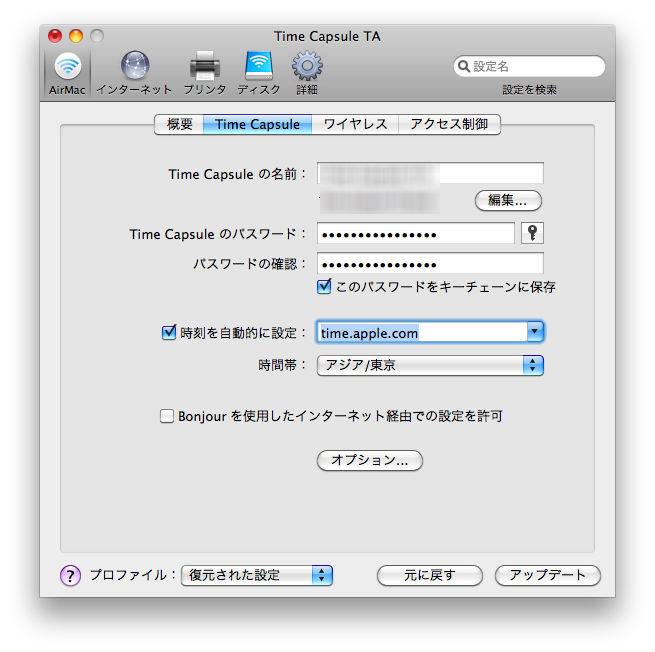Select the AirMac toolbar icon
The image size is (655, 652).
point(67,72)
